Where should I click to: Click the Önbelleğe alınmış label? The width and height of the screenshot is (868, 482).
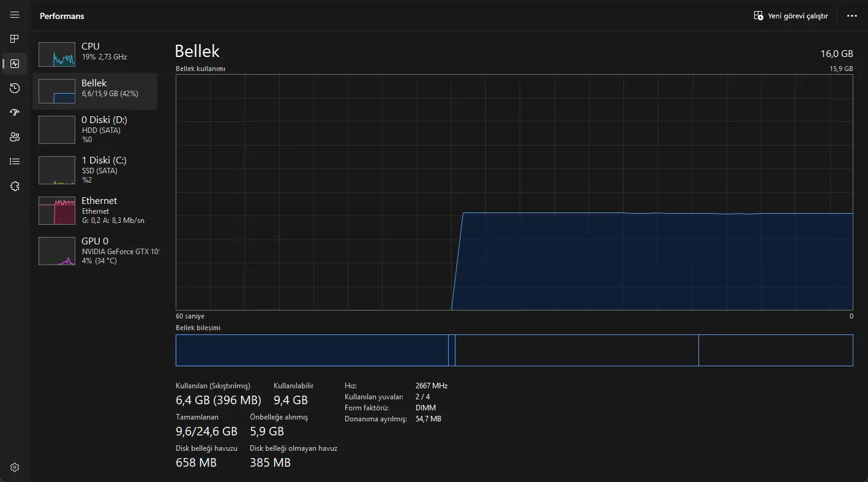point(279,417)
